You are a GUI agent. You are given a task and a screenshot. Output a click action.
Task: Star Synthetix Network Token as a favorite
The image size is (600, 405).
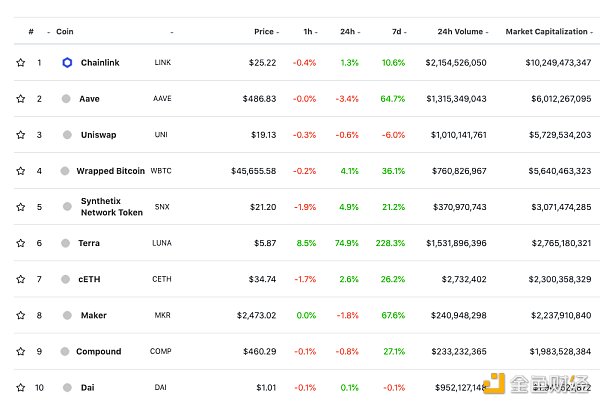21,207
